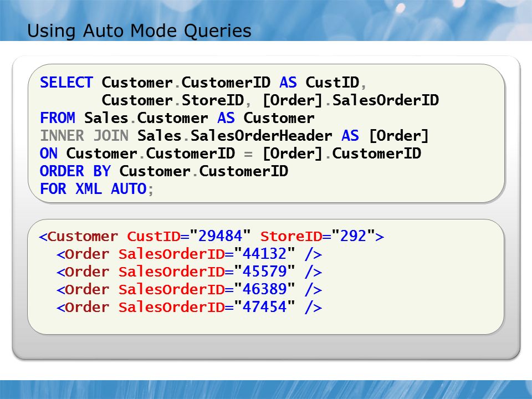This screenshot has height=399, width=532.
Task: Click the SELECT keyword in the query
Action: 66,83
